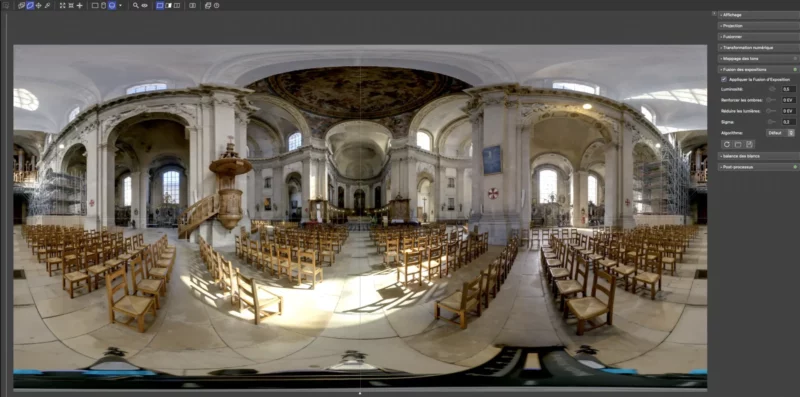Click the stacked windows icon in toolbar

(208, 6)
